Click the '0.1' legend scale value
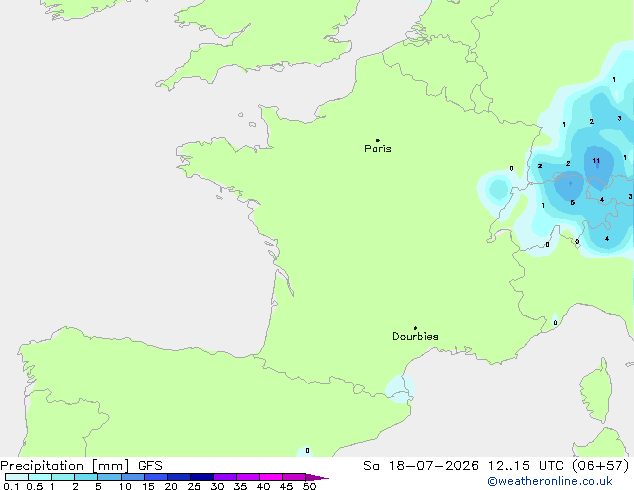 point(11,486)
